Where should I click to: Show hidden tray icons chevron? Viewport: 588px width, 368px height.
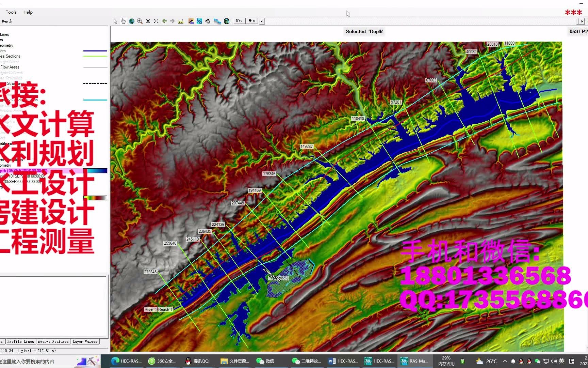click(x=505, y=361)
